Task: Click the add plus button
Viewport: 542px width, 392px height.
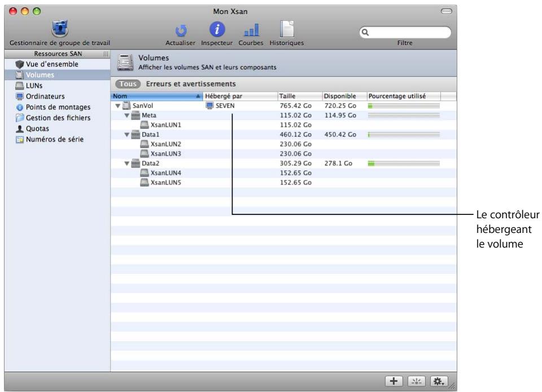Action: point(394,381)
